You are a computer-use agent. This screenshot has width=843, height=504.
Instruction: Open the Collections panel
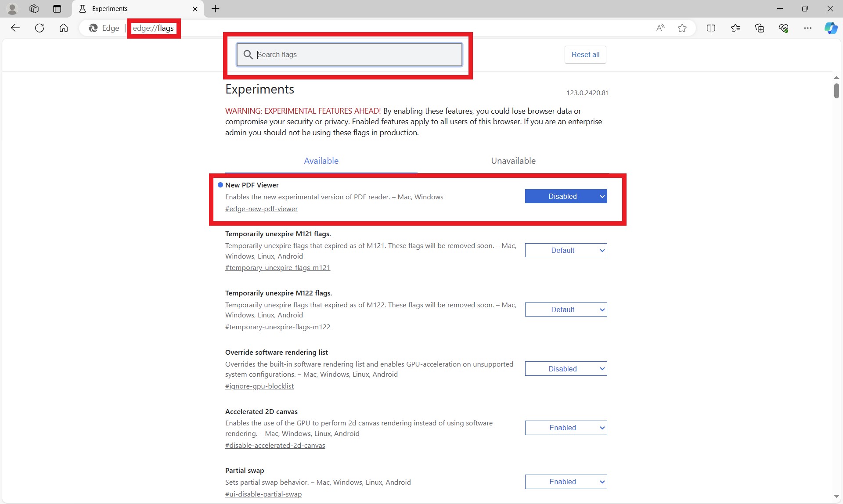760,28
